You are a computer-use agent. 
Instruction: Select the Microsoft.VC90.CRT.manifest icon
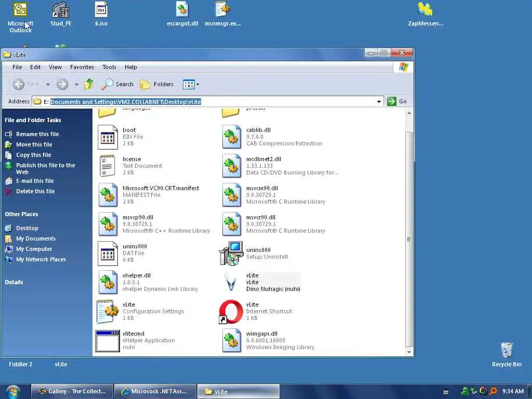pos(108,195)
